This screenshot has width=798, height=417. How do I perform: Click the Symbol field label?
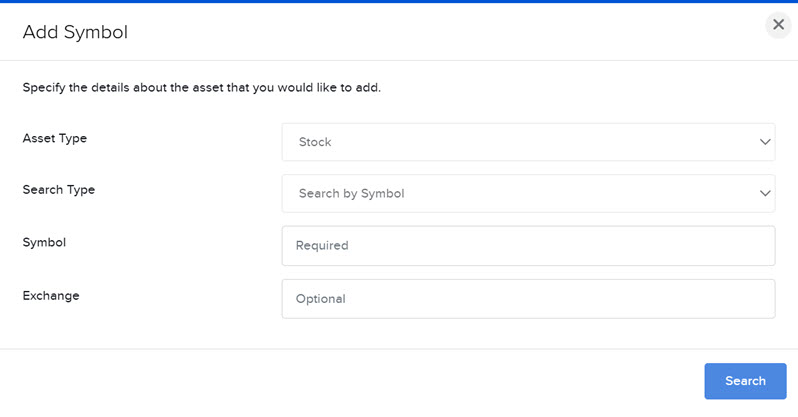pyautogui.click(x=44, y=242)
